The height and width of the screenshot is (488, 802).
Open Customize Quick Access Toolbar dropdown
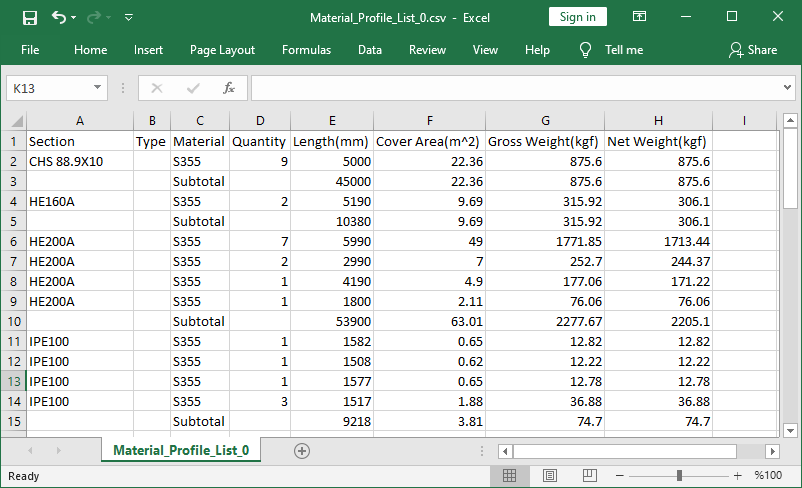pyautogui.click(x=129, y=17)
